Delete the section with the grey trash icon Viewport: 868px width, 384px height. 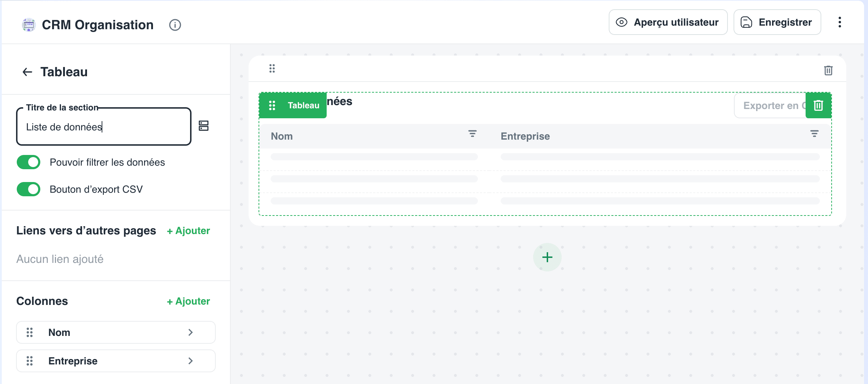pyautogui.click(x=828, y=70)
